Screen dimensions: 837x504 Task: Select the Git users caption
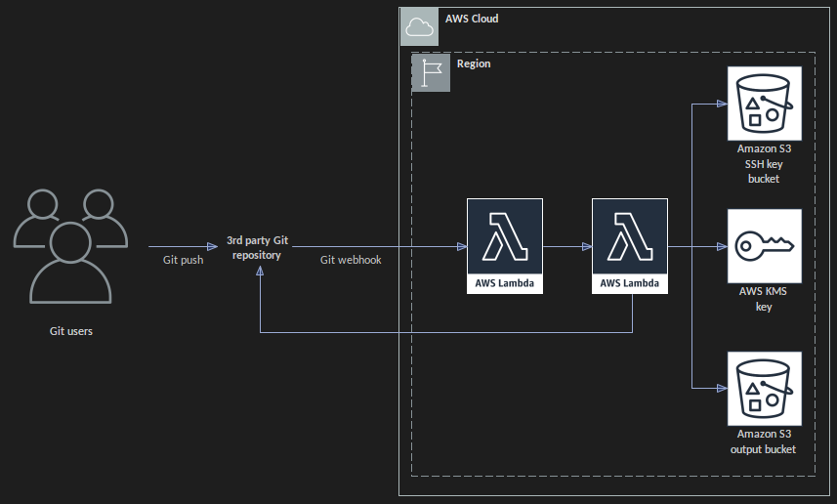[71, 331]
